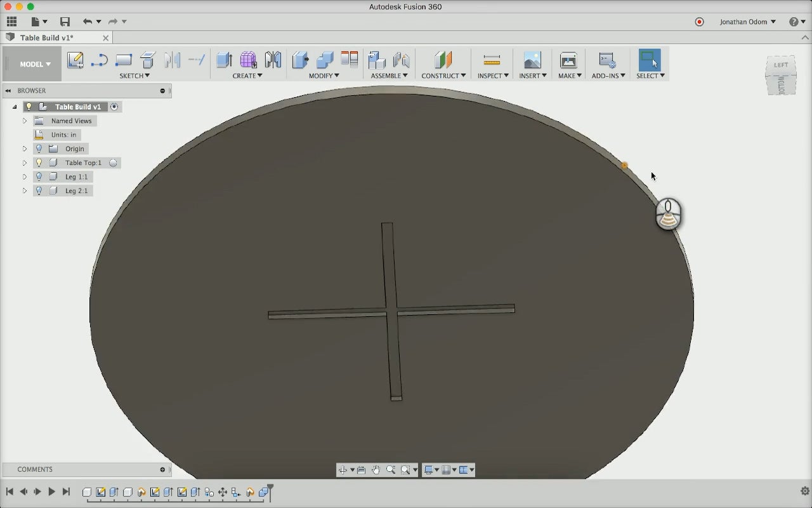The image size is (812, 508).
Task: Click the Insert image icon
Action: [532, 60]
